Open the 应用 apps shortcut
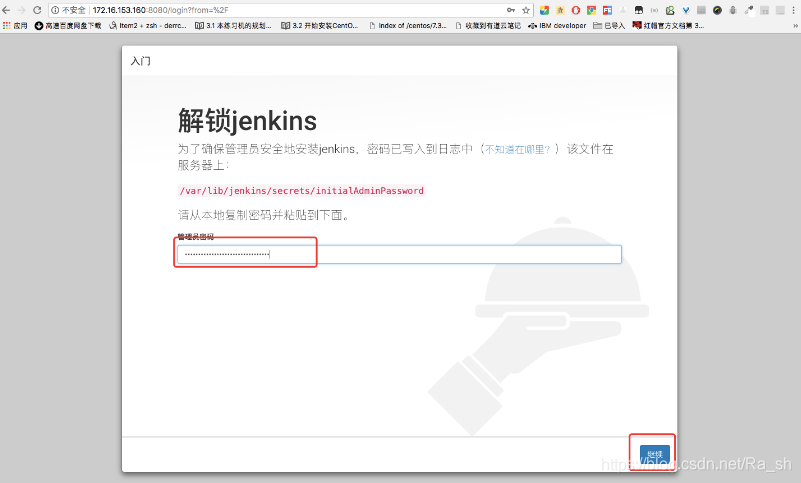The image size is (801, 483). click(15, 26)
